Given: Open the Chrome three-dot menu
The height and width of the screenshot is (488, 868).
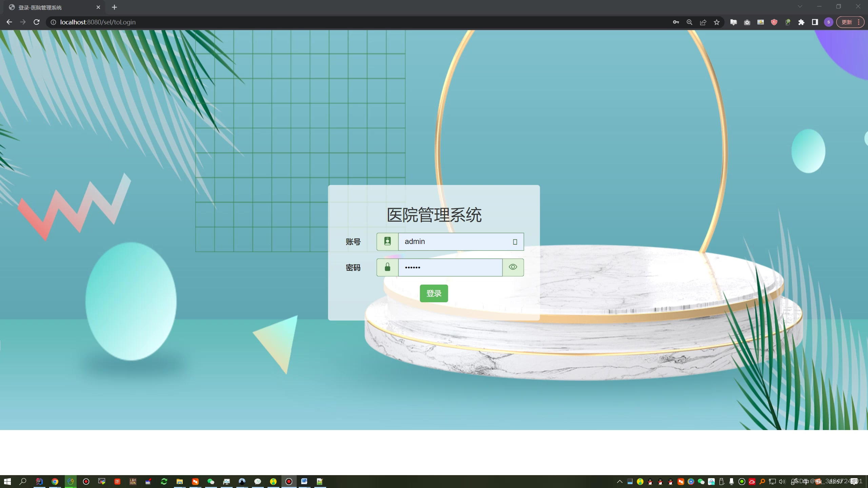Looking at the screenshot, I should tap(859, 22).
